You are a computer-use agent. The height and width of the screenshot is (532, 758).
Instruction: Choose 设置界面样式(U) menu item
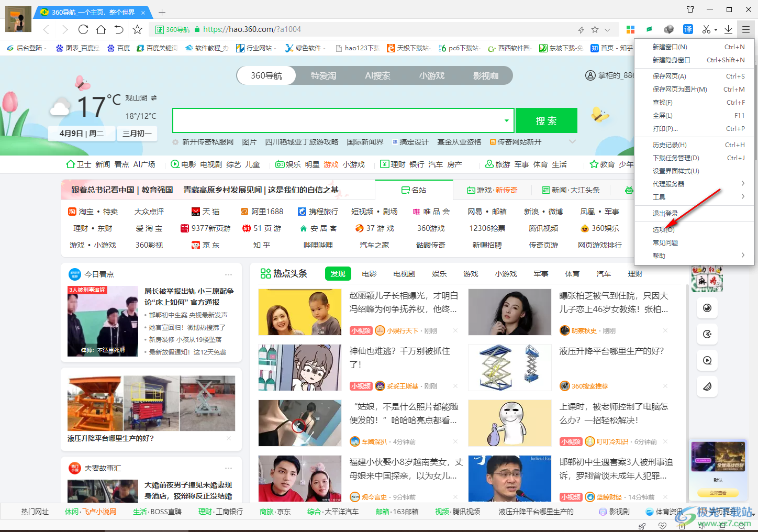(x=694, y=171)
